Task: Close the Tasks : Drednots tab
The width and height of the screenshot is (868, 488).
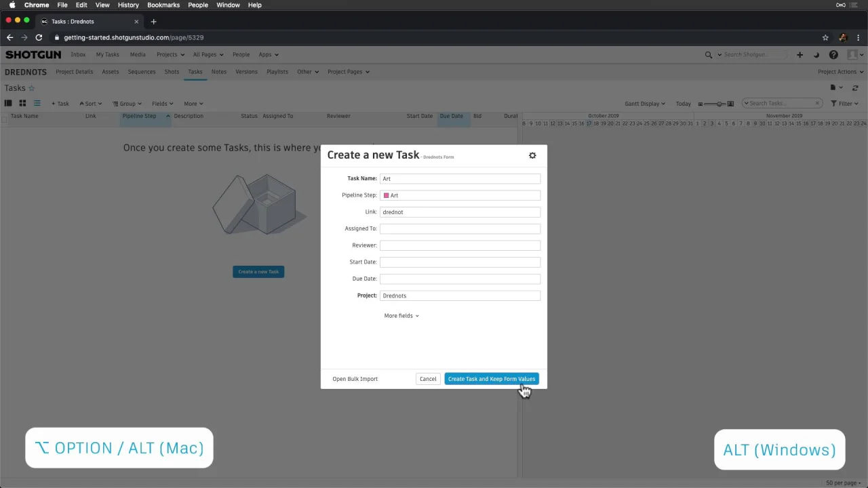Action: 136,22
